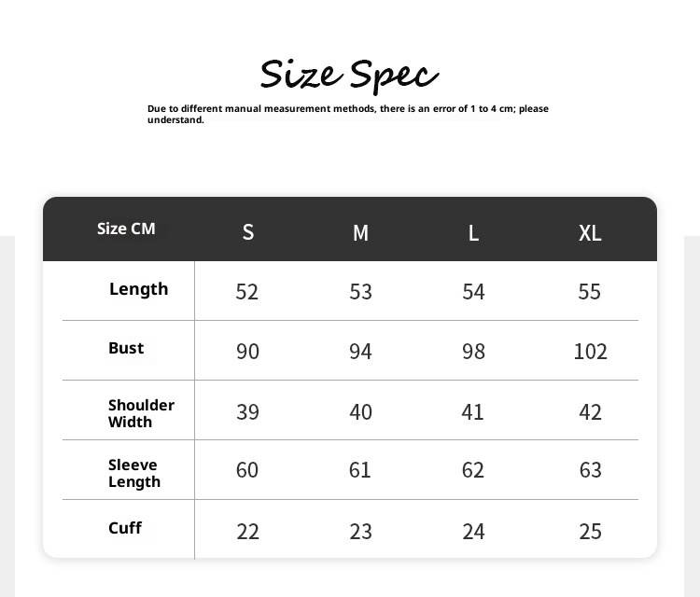This screenshot has width=700, height=597.
Task: Select the Shoulder Width value 41 for L
Action: click(x=473, y=411)
